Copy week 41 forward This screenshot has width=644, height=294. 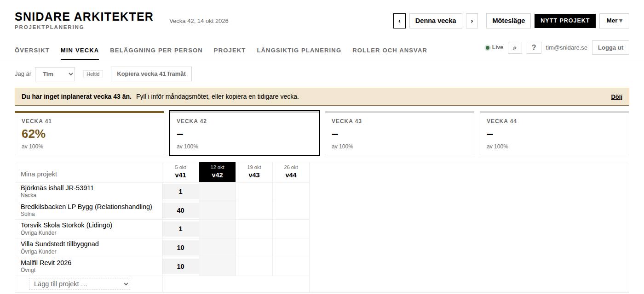click(151, 74)
